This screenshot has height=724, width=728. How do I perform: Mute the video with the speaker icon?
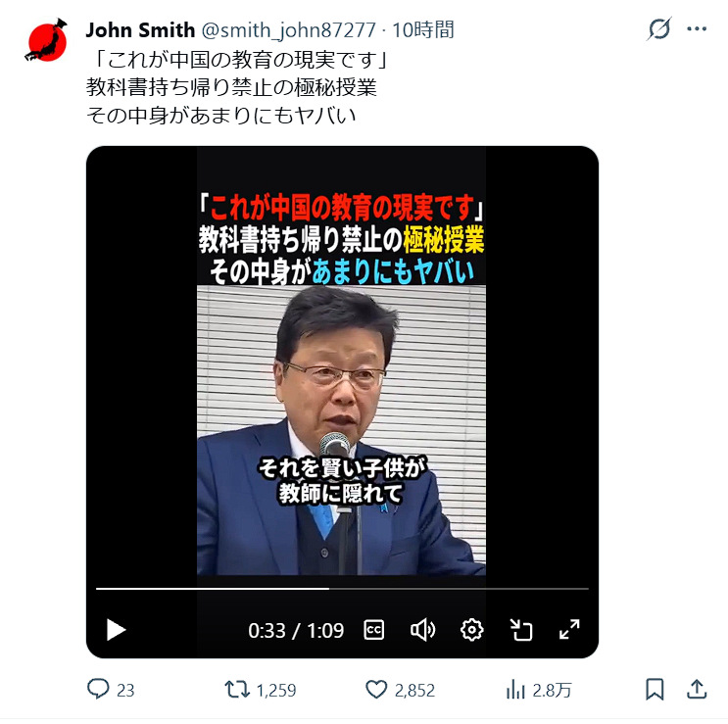coord(422,630)
